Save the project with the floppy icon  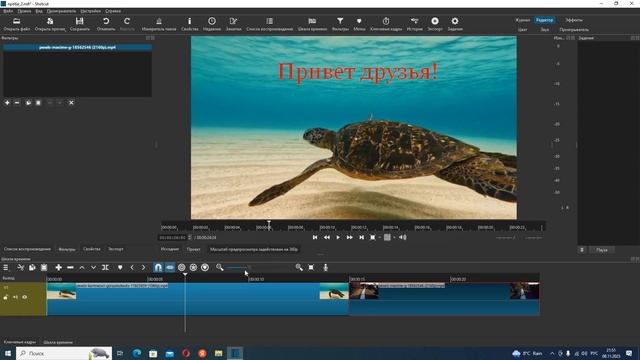tap(80, 21)
